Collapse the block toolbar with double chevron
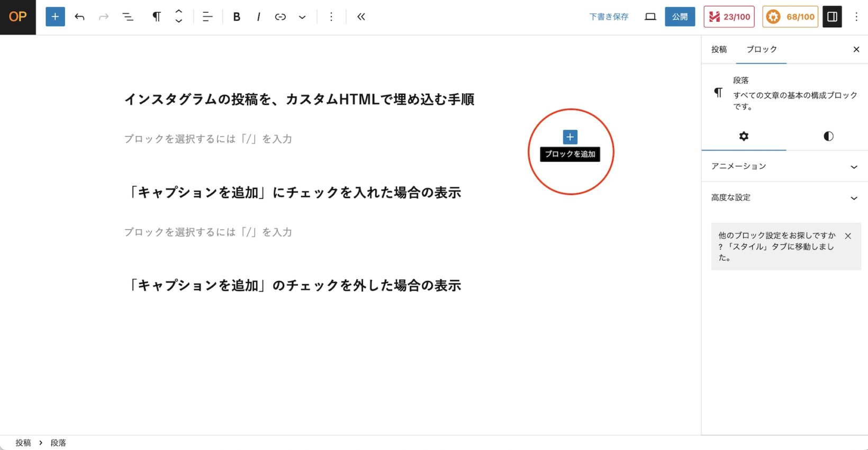 [361, 17]
